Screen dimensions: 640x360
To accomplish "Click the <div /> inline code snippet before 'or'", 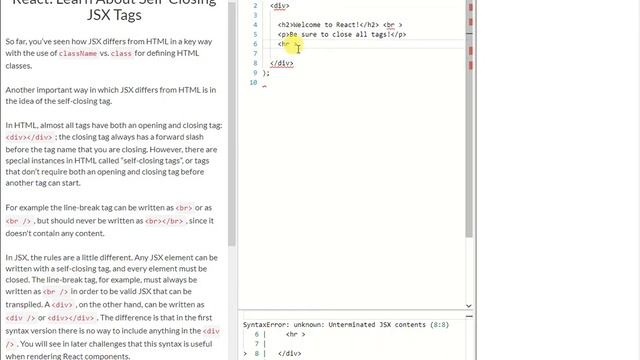I will [x=20, y=318].
